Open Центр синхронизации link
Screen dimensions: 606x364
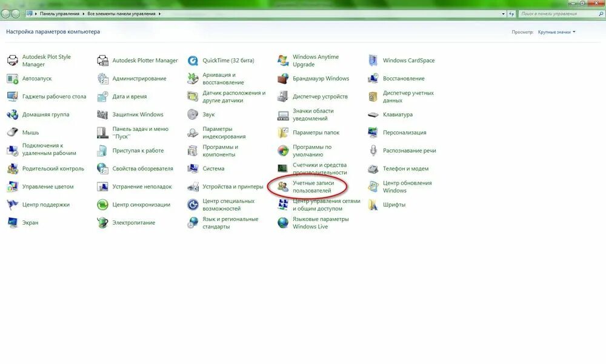(x=141, y=205)
